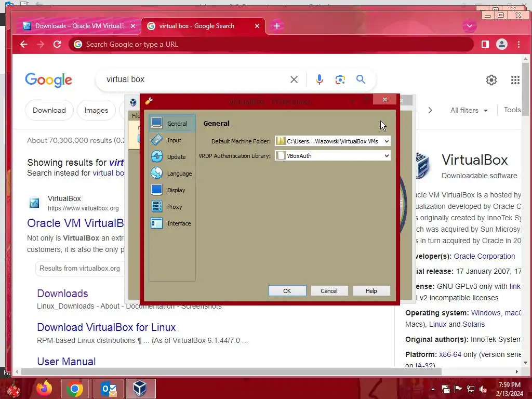The height and width of the screenshot is (399, 532).
Task: Click the Google logo
Action: point(48,80)
